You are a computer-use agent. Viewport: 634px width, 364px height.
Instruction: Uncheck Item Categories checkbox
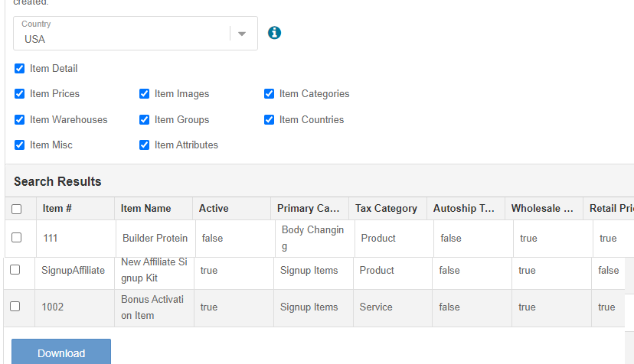tap(270, 94)
